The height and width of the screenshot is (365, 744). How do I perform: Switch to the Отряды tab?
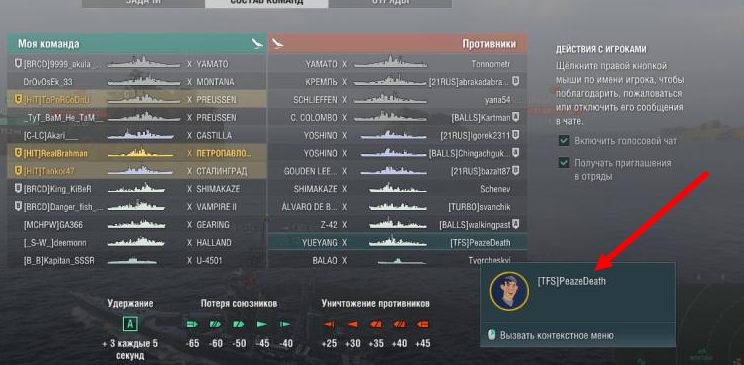click(x=390, y=3)
